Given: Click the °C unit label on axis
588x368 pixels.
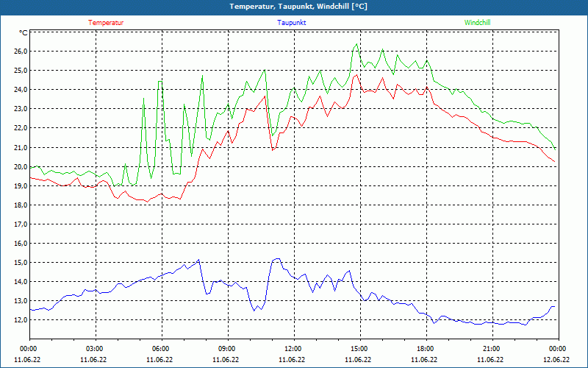Looking at the screenshot, I should pyautogui.click(x=24, y=33).
